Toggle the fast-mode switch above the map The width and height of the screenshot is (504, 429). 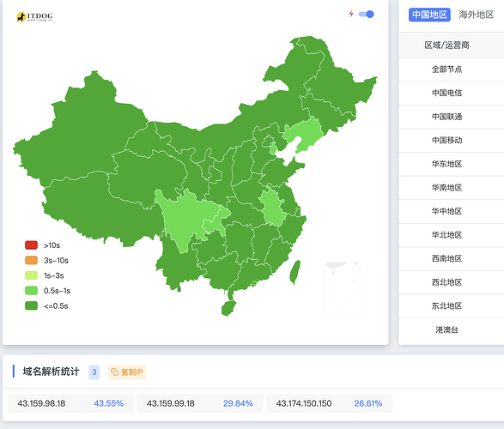click(x=367, y=14)
